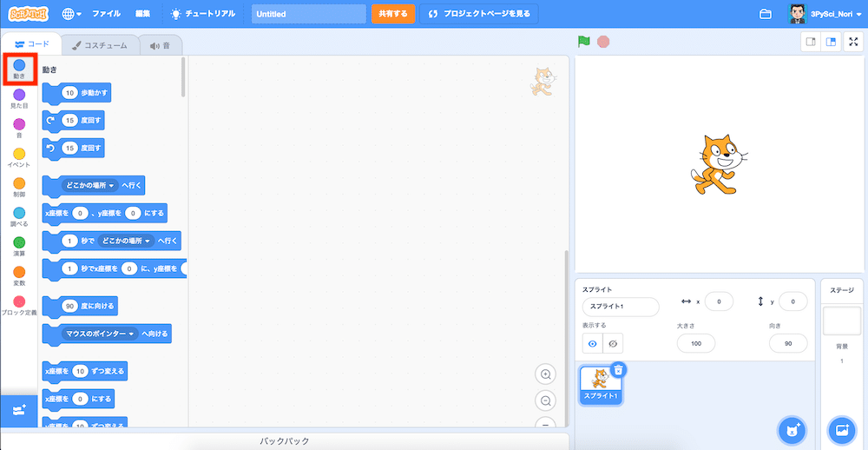868x450 pixels.
Task: Zoom in the code workspace
Action: tap(545, 374)
